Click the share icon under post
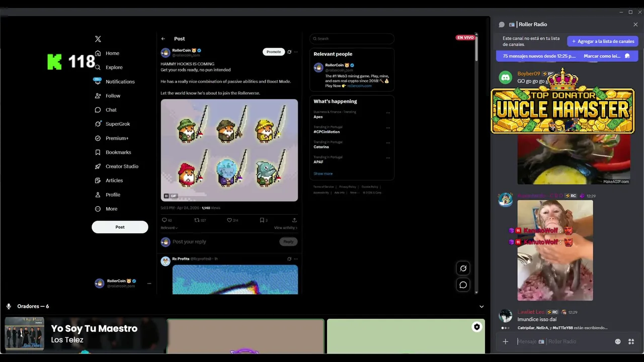Viewport: 644px width, 362px height. (294, 220)
